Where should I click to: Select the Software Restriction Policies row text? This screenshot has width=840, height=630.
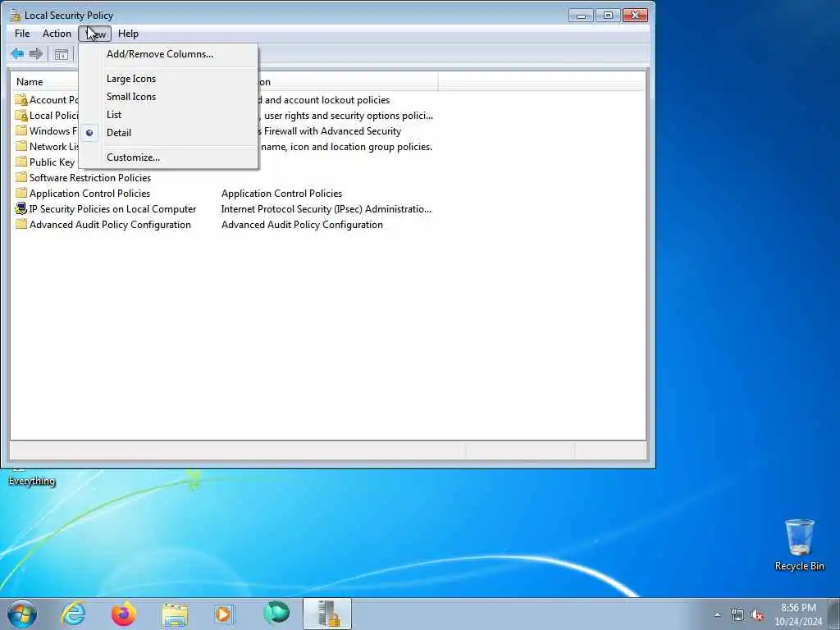pyautogui.click(x=90, y=177)
